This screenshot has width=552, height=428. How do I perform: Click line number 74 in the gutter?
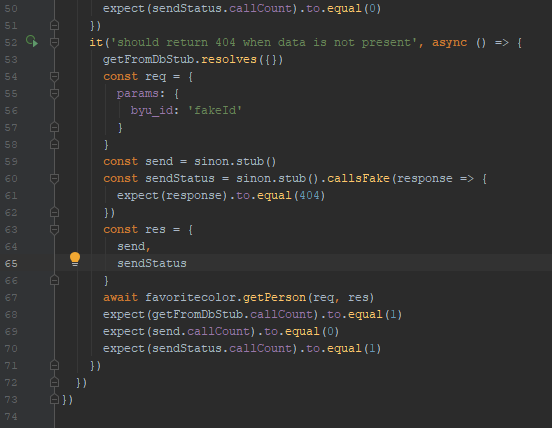[11, 417]
